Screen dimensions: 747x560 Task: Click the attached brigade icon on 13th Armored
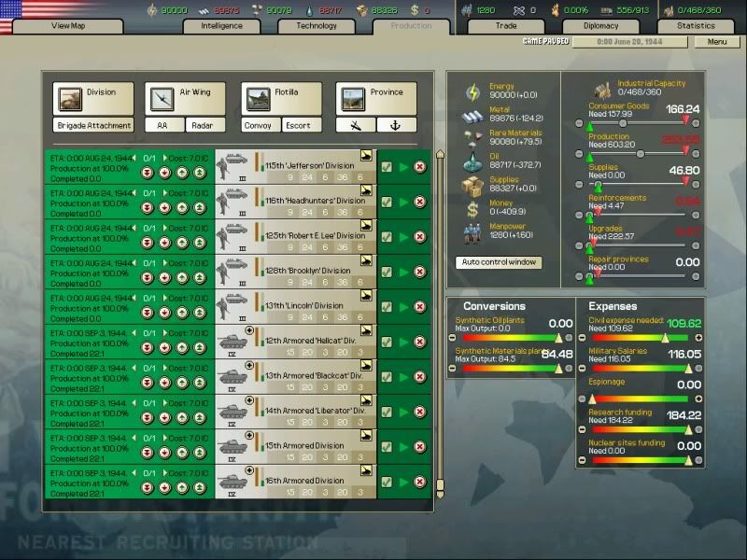pyautogui.click(x=250, y=365)
